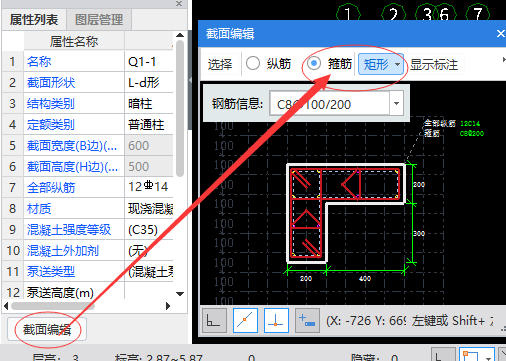Toggle the perpendicular snap icon
506x361 pixels.
point(276,320)
